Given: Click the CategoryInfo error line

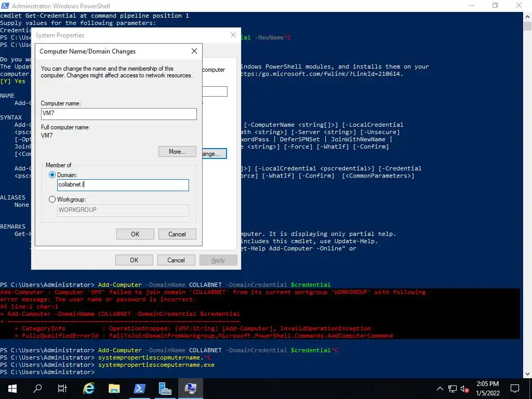Looking at the screenshot, I should click(x=193, y=328).
